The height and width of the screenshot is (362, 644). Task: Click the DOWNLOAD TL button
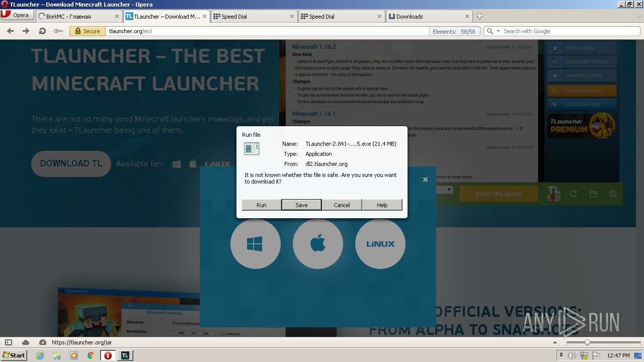pyautogui.click(x=71, y=163)
